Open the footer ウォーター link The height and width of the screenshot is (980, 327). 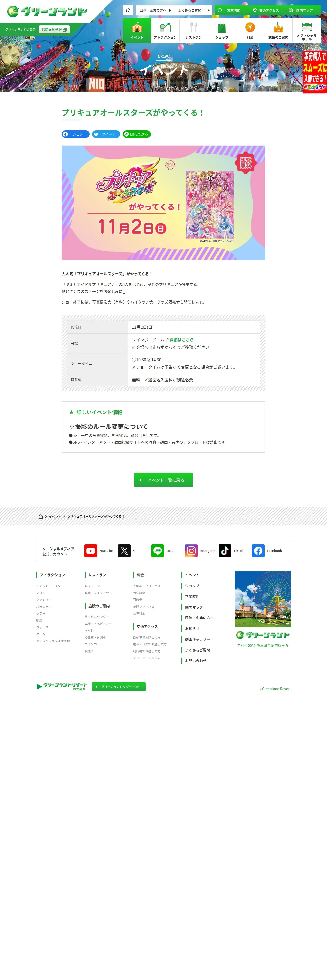tap(44, 627)
